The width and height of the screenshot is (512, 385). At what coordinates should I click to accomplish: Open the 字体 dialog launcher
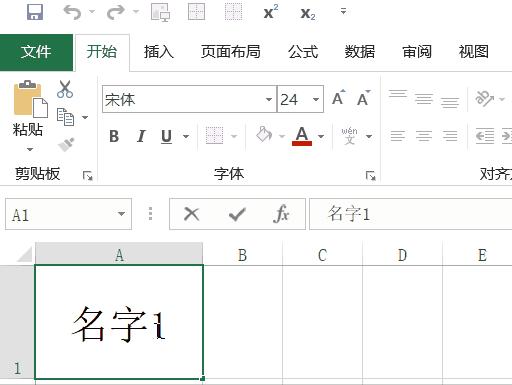point(371,175)
